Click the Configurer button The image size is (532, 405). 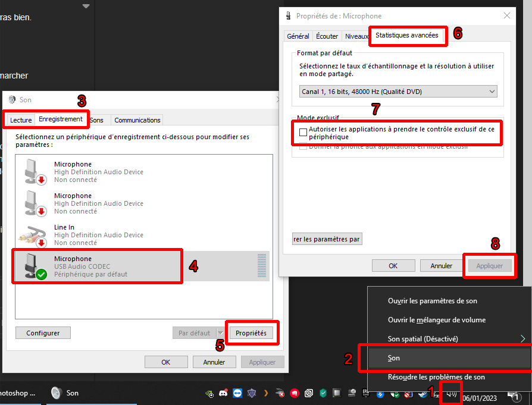pyautogui.click(x=43, y=333)
